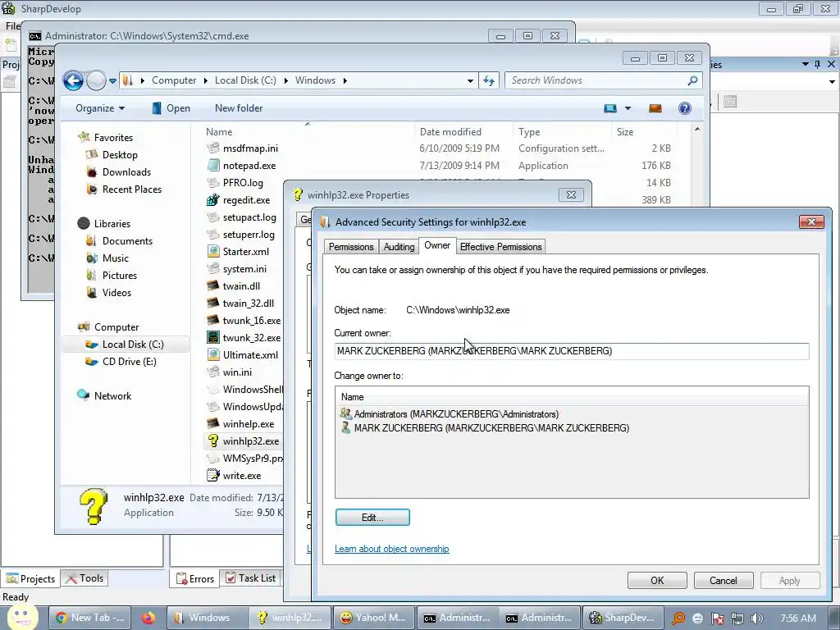
Task: Open the view options dropdown arrow
Action: [x=628, y=108]
